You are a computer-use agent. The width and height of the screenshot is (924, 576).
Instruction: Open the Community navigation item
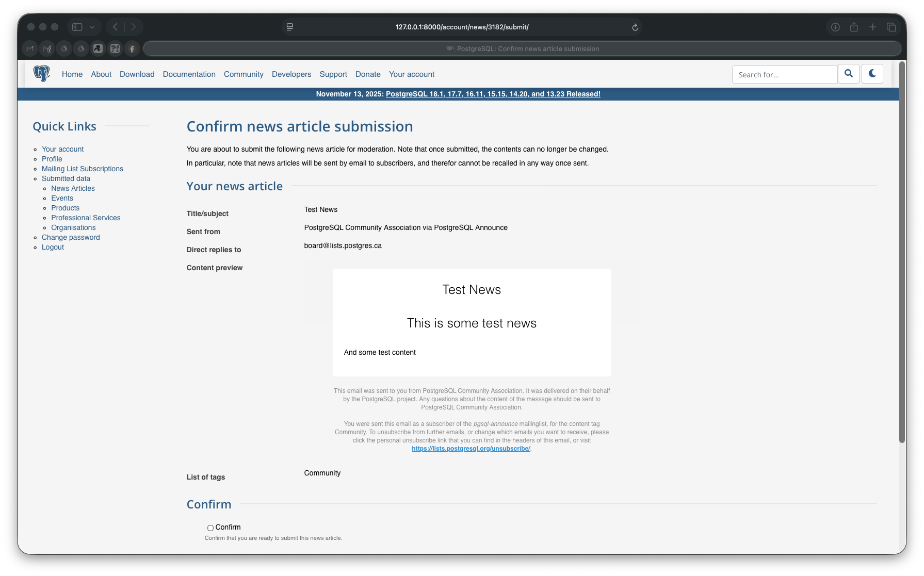(244, 74)
